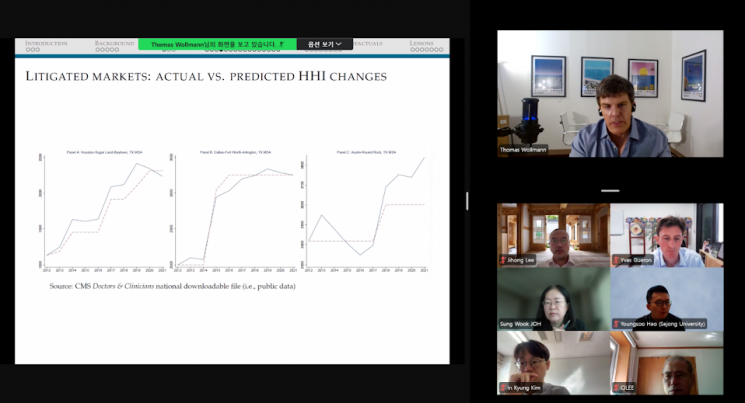Click the 'Thomas Wollmann' name label
The height and width of the screenshot is (403, 745).
click(x=523, y=149)
